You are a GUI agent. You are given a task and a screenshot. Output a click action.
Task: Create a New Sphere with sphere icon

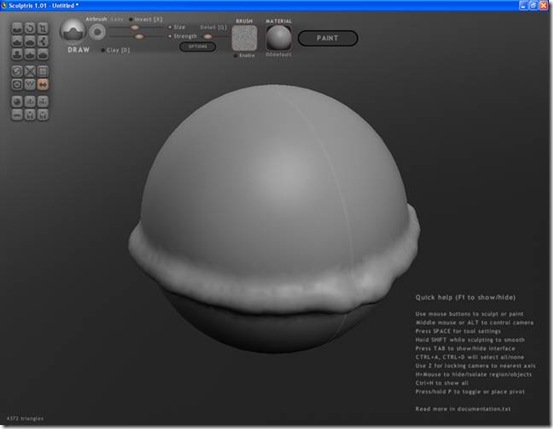tap(17, 102)
